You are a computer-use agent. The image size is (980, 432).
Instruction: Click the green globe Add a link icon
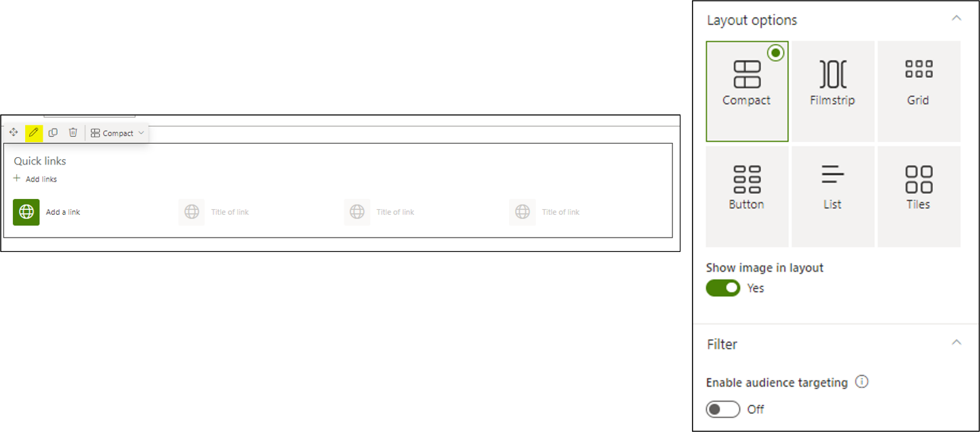point(26,212)
